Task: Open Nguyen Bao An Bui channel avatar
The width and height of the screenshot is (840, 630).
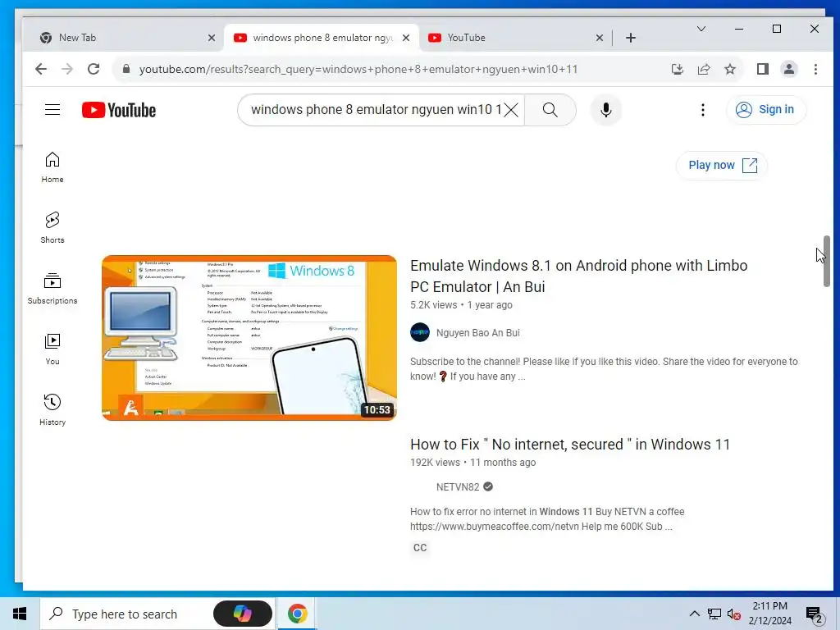Action: pyautogui.click(x=420, y=332)
